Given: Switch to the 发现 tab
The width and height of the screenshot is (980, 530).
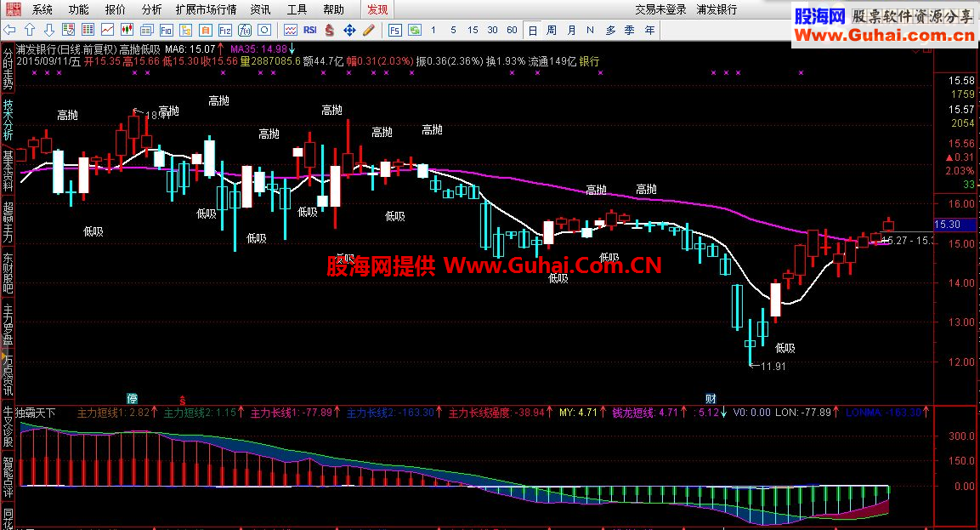Looking at the screenshot, I should pos(377,9).
